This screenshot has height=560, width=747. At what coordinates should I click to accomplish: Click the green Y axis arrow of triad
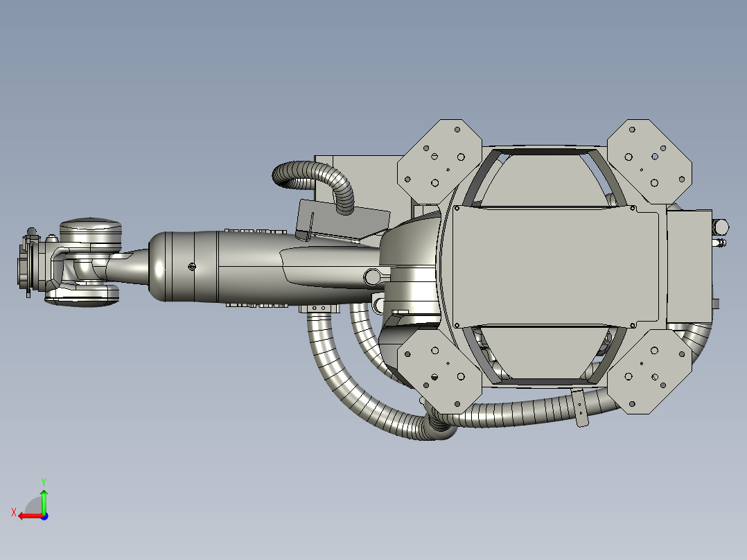click(44, 501)
